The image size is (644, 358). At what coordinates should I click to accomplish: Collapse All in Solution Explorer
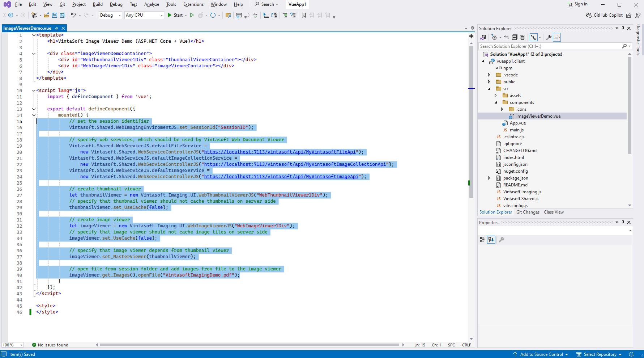[515, 37]
